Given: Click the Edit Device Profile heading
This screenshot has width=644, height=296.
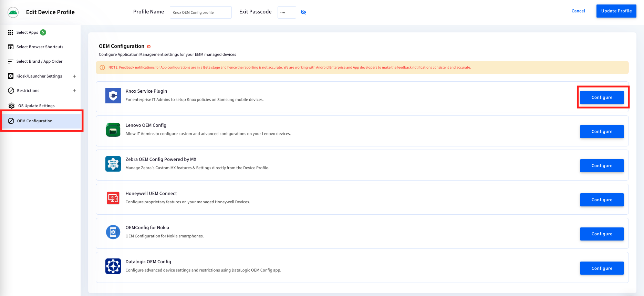Looking at the screenshot, I should [50, 12].
